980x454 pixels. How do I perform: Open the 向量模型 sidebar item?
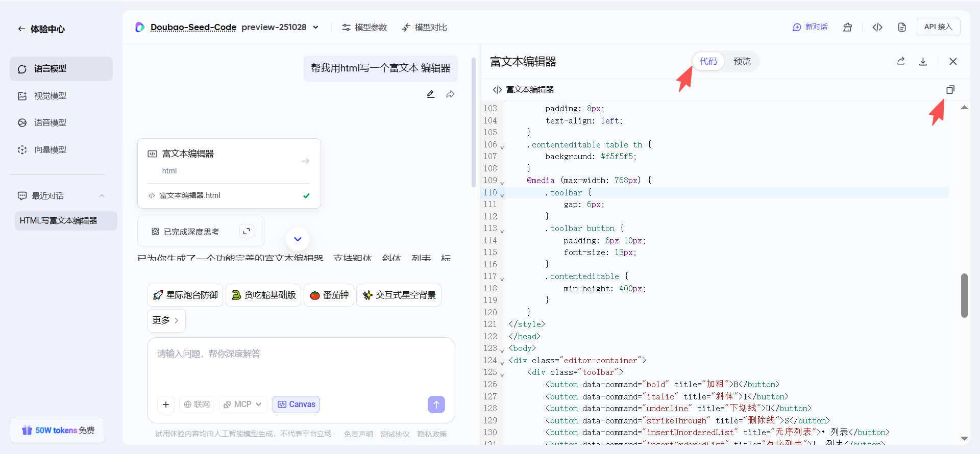point(61,150)
